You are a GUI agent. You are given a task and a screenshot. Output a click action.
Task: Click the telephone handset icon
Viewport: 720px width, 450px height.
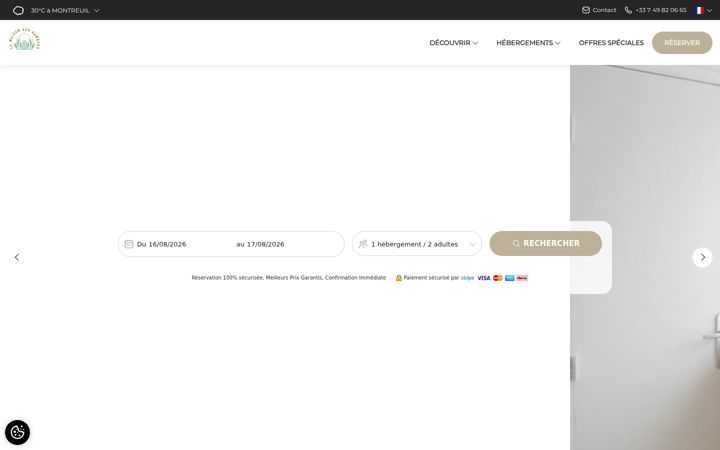click(628, 10)
